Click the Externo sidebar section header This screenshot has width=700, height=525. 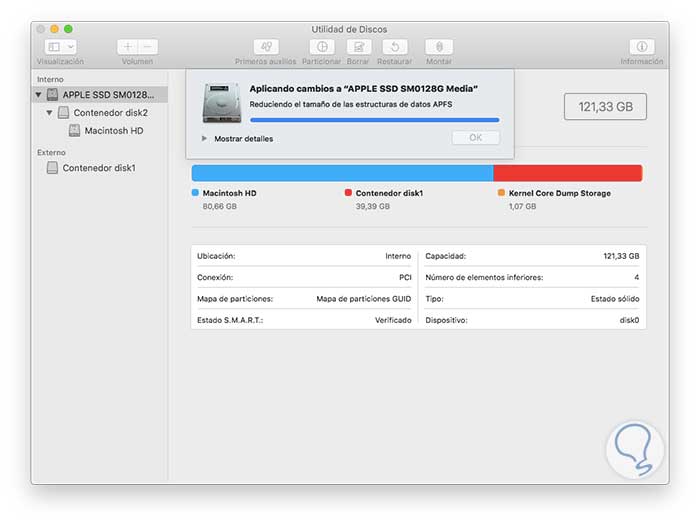(51, 152)
